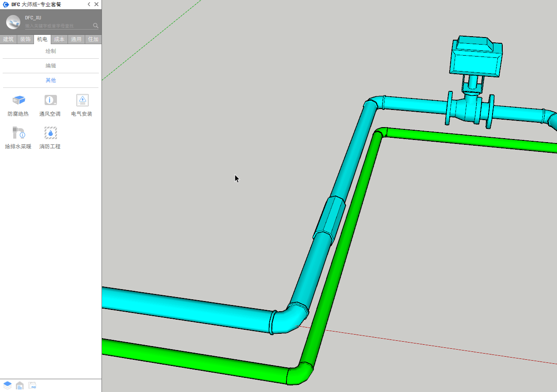Click the DFC_XU user avatar
Screen dimensions: 557x392
click(x=13, y=22)
